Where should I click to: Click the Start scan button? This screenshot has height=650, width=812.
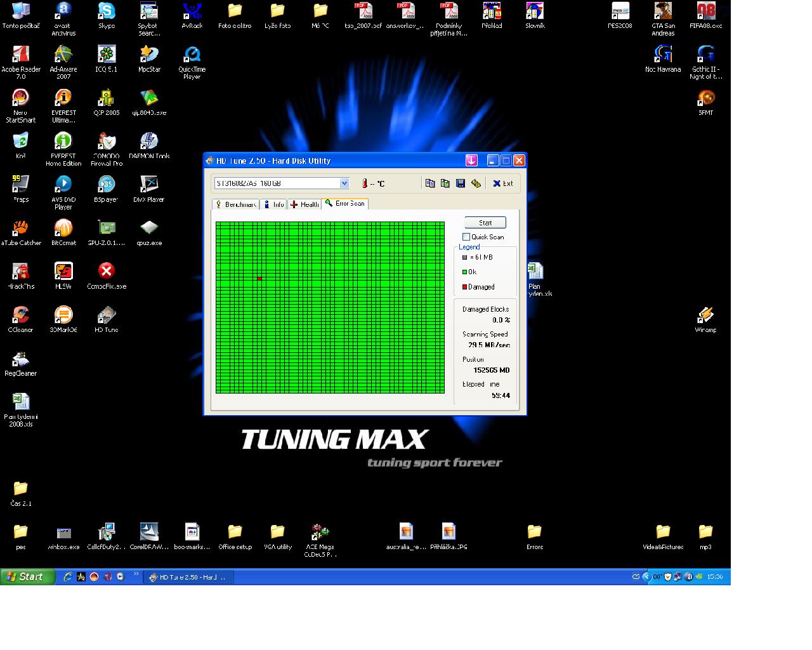tap(485, 223)
